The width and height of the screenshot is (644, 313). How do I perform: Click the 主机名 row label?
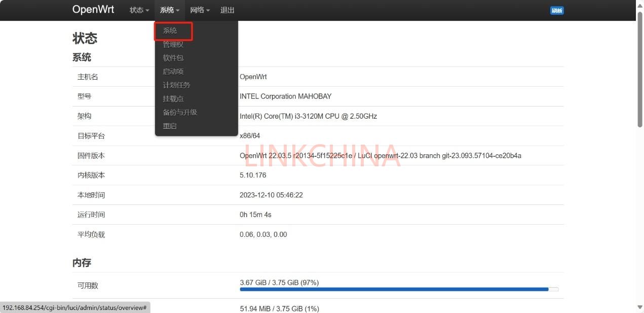click(x=88, y=77)
